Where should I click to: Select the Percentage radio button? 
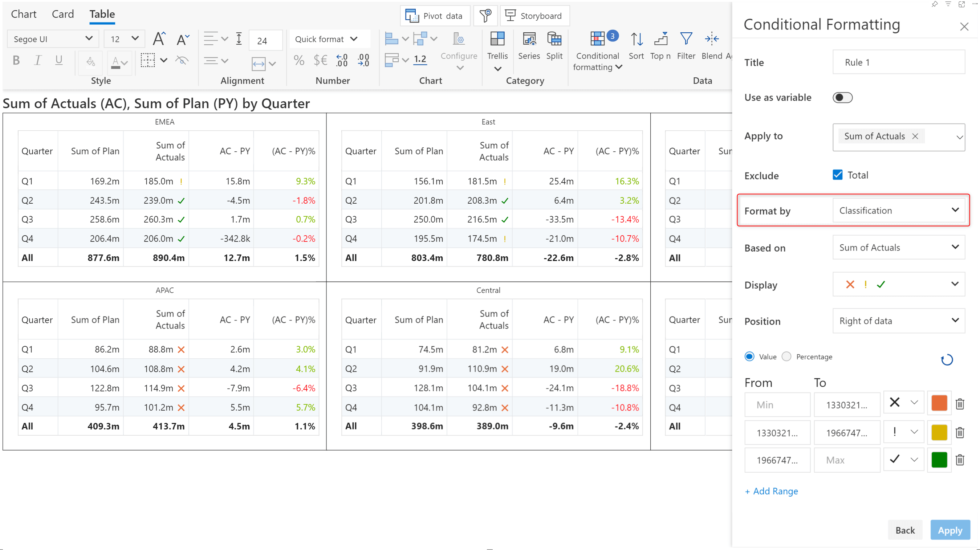pos(786,357)
